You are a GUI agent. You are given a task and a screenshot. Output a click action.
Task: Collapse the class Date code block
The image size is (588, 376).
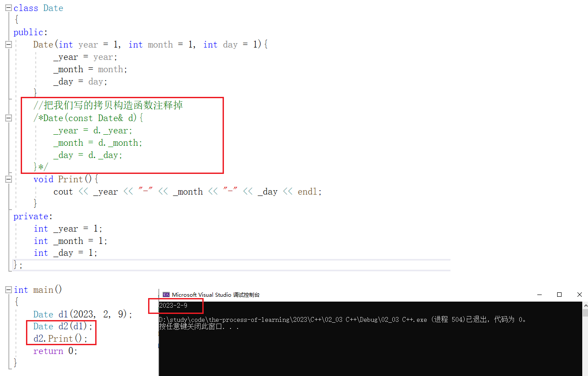(8, 8)
